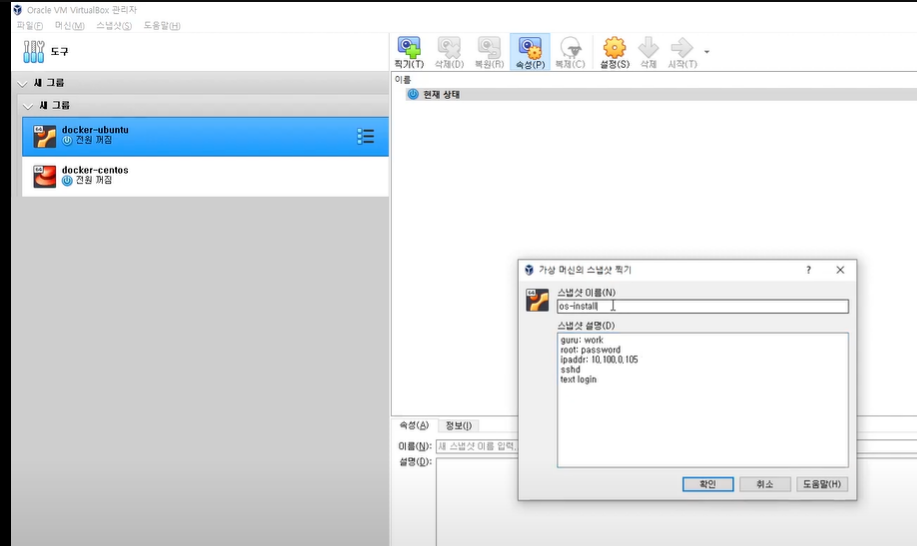Open the 파일(F) menu
The height and width of the screenshot is (546, 917).
(x=29, y=26)
